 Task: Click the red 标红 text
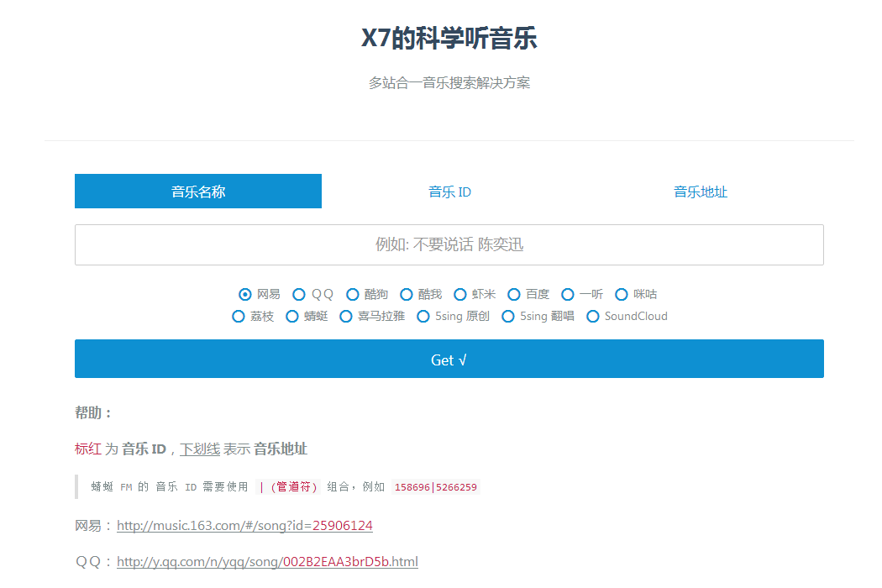pyautogui.click(x=87, y=449)
